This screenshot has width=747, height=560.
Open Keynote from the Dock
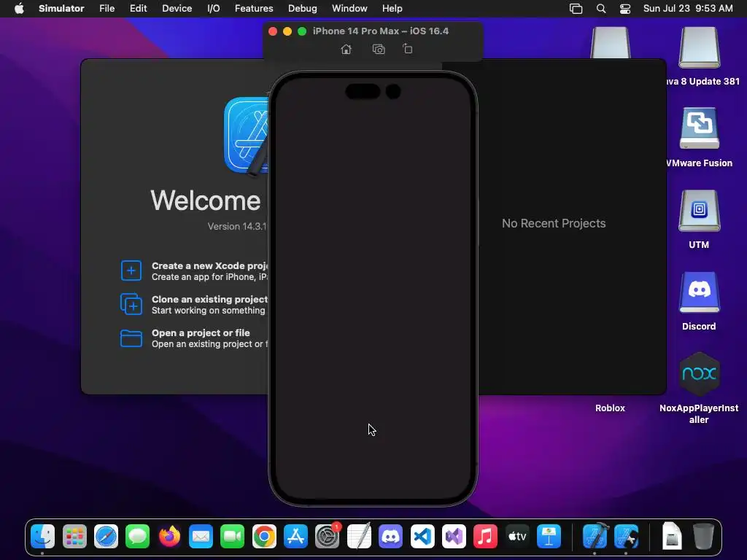click(x=549, y=537)
